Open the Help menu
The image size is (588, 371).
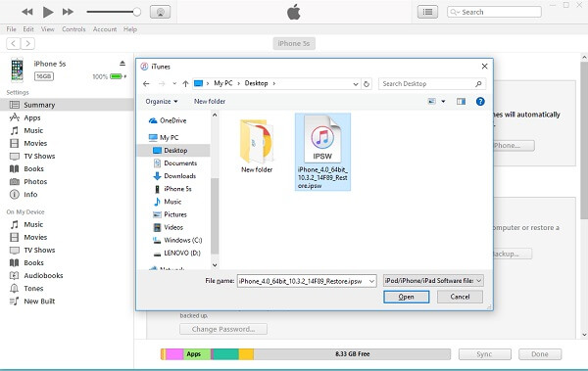[x=130, y=29]
